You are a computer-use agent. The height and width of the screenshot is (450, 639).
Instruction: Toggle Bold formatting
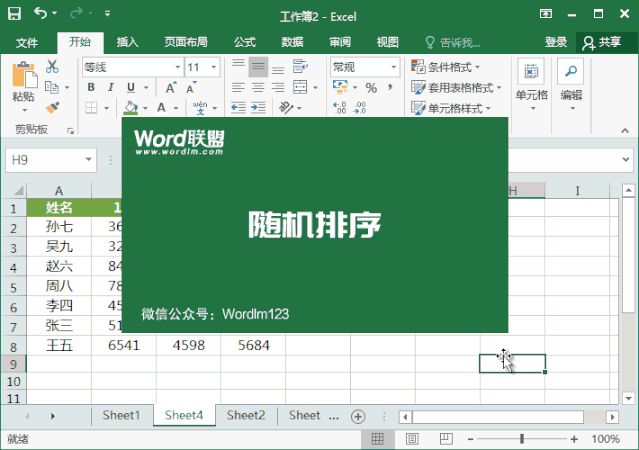(91, 87)
